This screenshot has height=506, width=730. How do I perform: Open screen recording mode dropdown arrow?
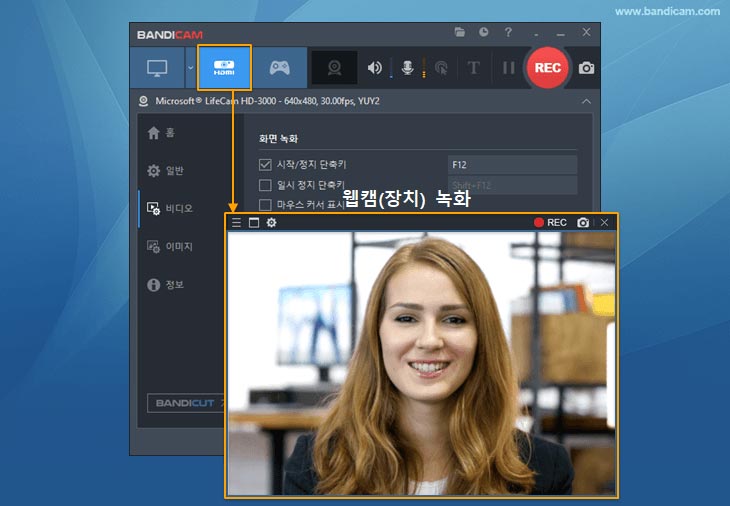click(x=190, y=68)
